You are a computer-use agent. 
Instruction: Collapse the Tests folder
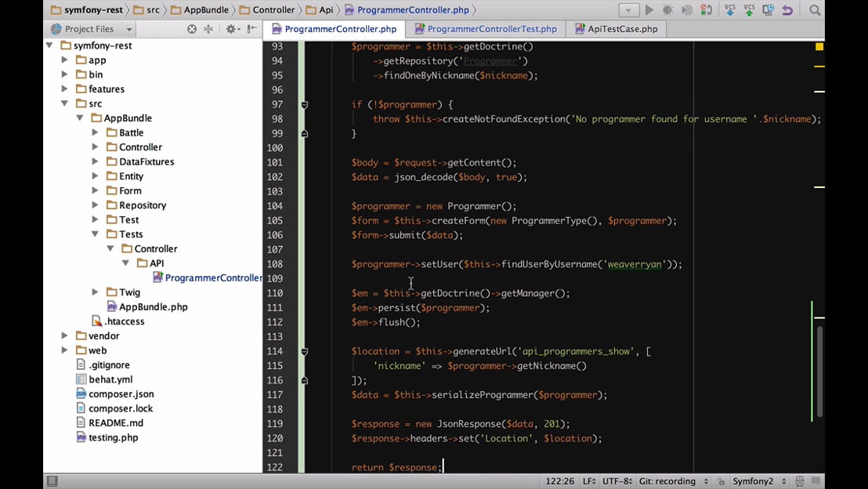click(95, 234)
